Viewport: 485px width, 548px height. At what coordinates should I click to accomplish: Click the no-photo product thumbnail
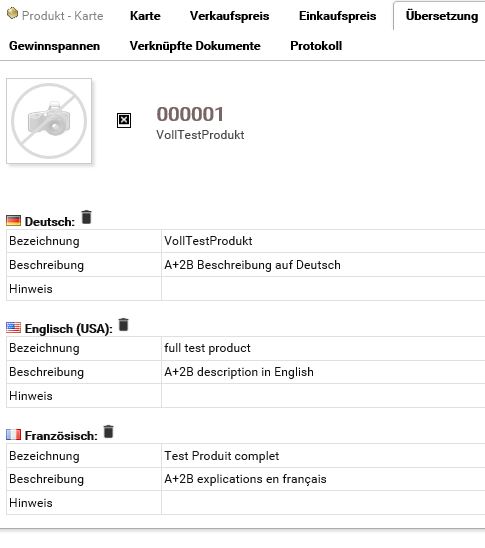[49, 121]
